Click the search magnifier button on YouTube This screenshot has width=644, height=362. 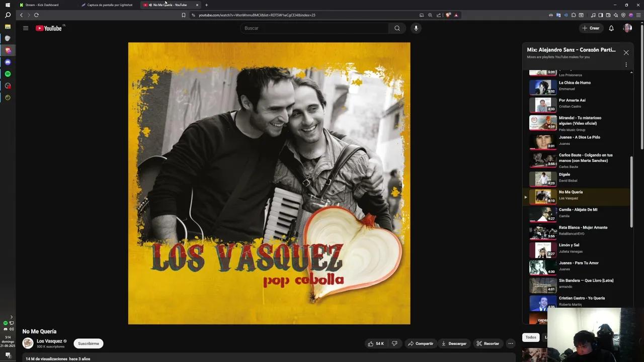tap(397, 28)
